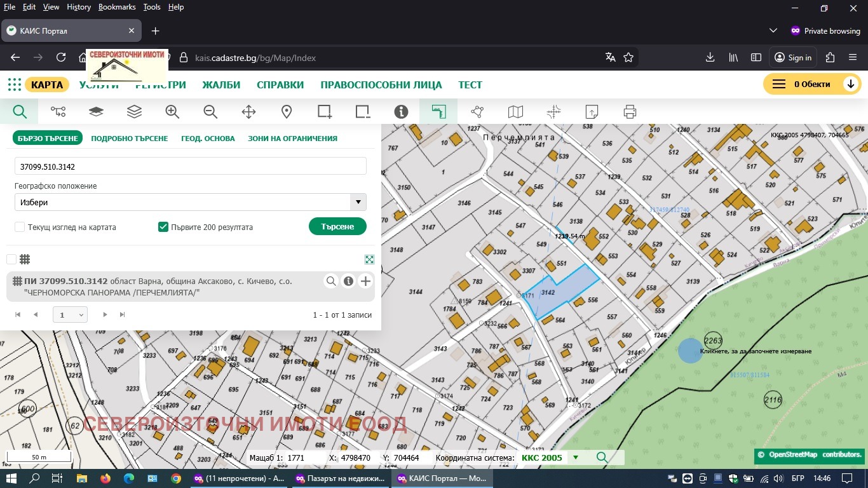Uncheck 'Първите 200 резултата' checkbox
The width and height of the screenshot is (868, 488).
(163, 227)
